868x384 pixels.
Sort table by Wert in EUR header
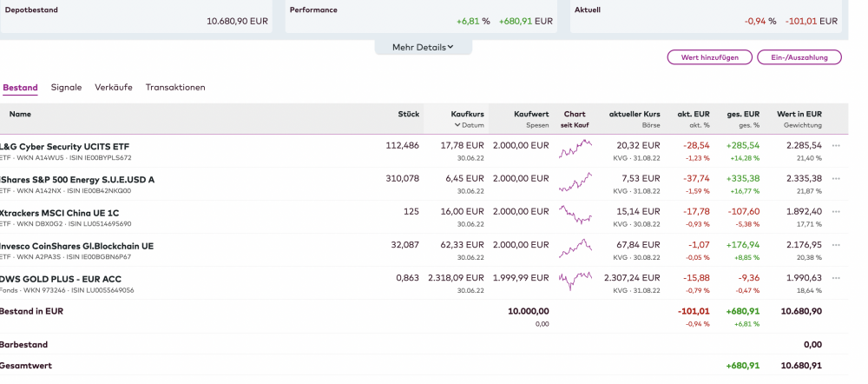799,114
